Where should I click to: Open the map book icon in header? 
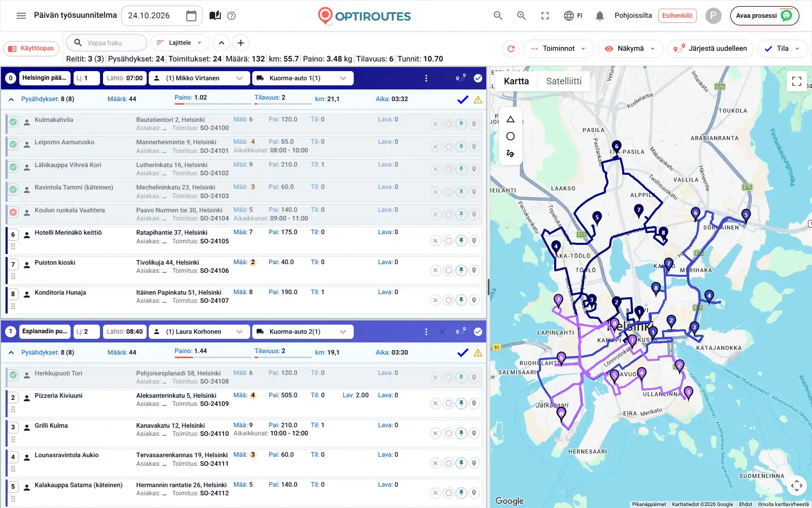pyautogui.click(x=215, y=16)
